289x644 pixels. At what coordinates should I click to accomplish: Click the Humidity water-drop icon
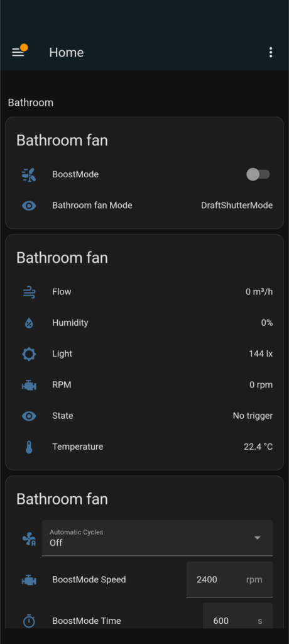pos(29,323)
